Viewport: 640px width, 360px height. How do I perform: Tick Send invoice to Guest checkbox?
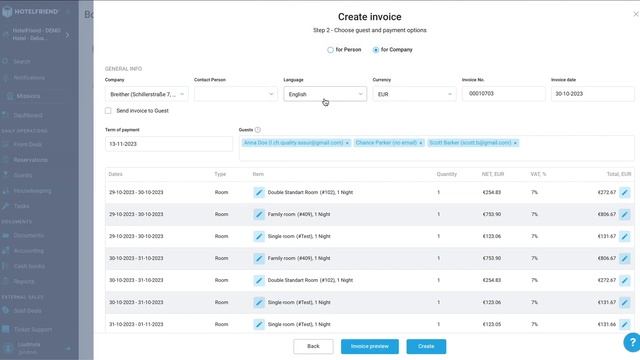(x=108, y=111)
